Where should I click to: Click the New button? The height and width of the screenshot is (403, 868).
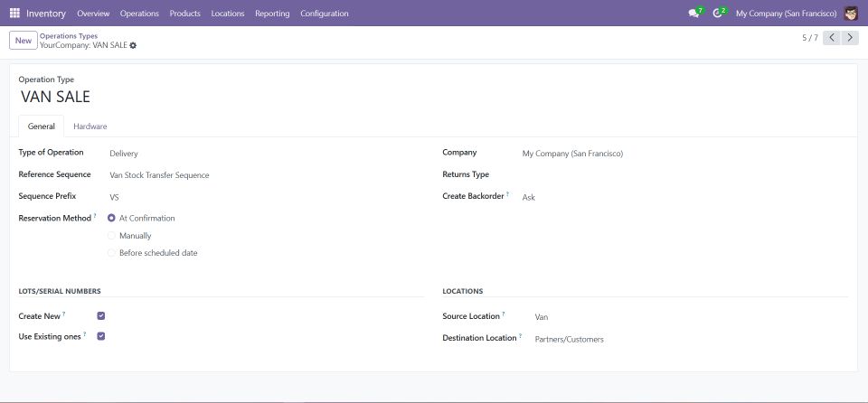click(x=24, y=41)
